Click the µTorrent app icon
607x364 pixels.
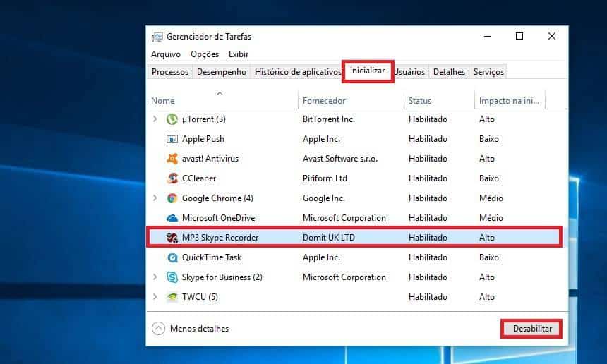(172, 119)
